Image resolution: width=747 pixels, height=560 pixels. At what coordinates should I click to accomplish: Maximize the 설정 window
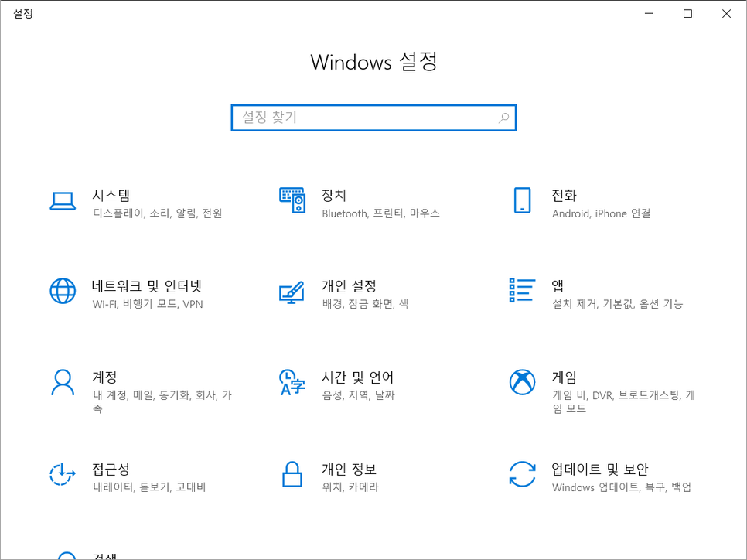click(687, 13)
